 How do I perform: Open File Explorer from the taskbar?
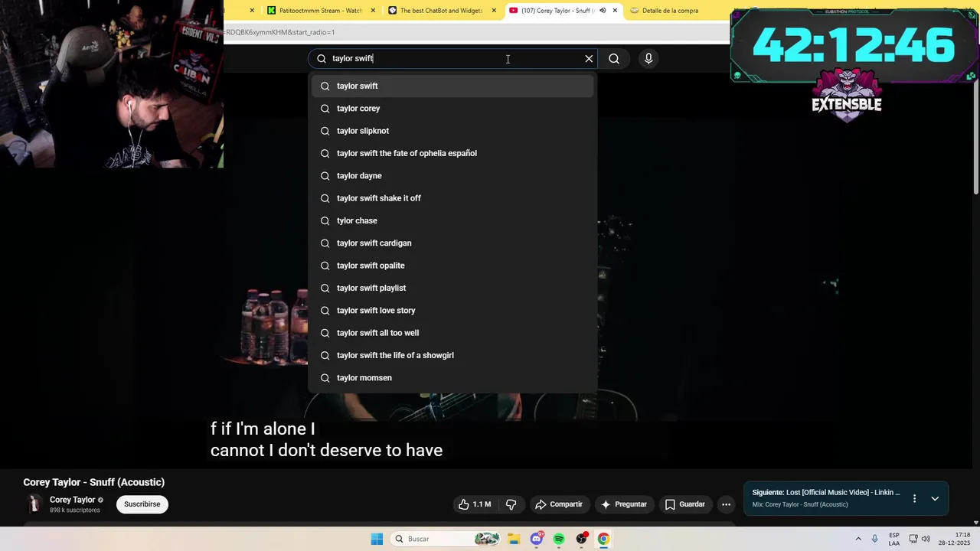[514, 539]
